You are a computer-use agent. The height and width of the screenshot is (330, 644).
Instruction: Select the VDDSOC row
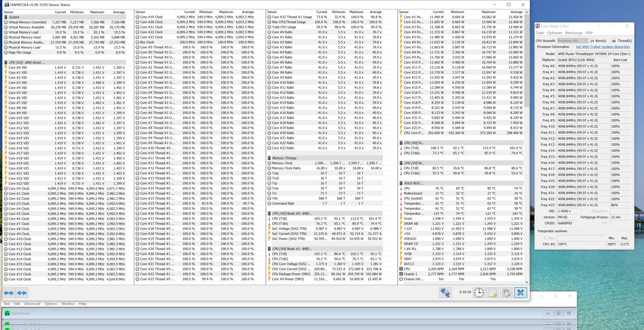click(461, 239)
